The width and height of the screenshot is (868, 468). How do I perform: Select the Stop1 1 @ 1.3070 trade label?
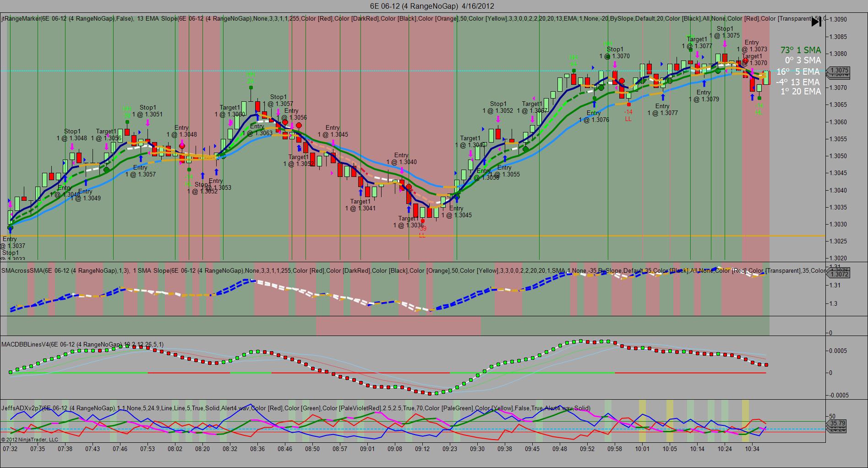click(x=615, y=53)
